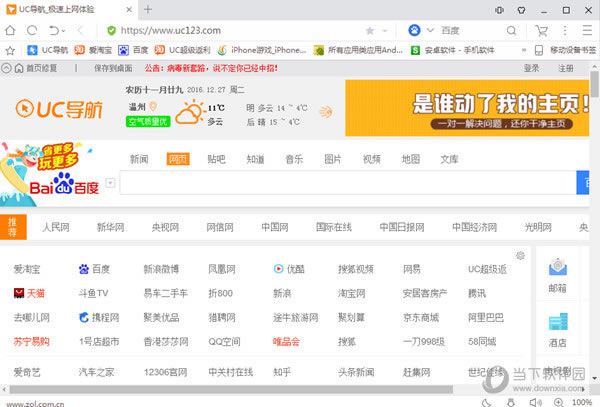Open 天猫 site link
Screen dimensions: 600x407
point(29,293)
